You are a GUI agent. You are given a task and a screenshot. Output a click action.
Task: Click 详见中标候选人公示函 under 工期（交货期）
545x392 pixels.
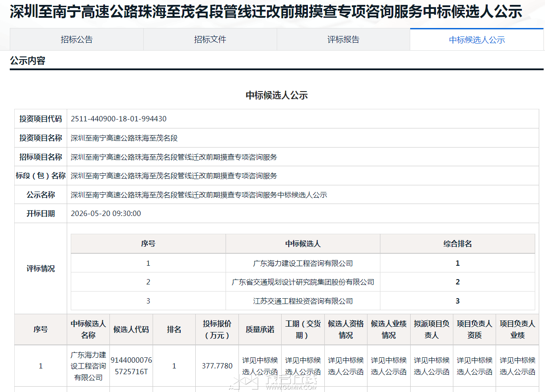coord(303,366)
